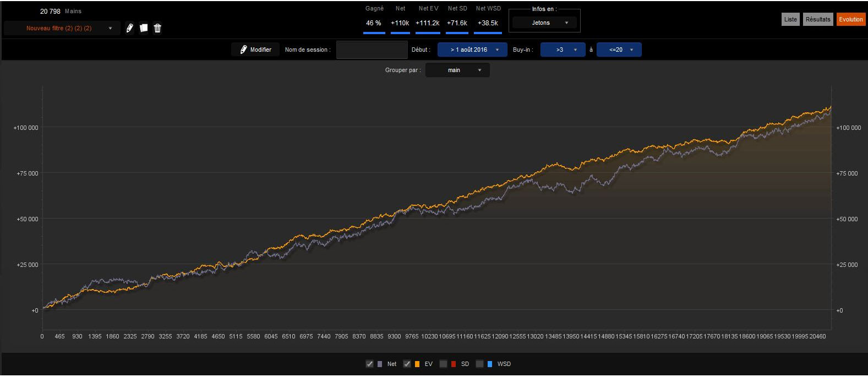Click the pencil icon to edit filter

point(129,28)
